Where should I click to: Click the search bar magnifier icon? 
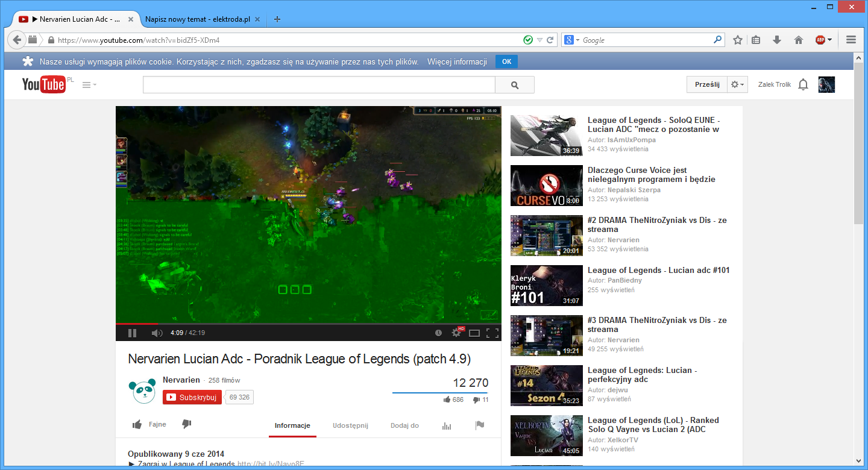click(x=717, y=40)
